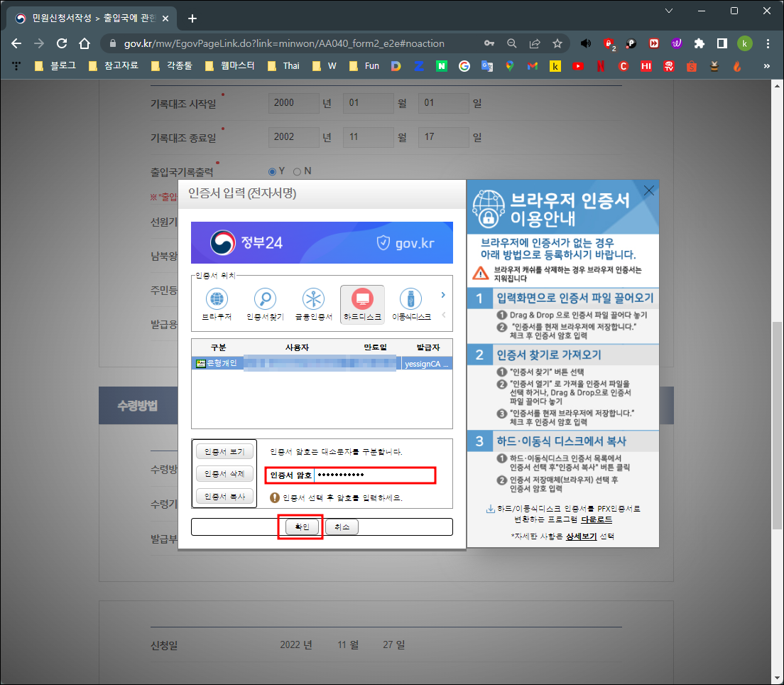Click the 기록대조 종료일 day field 17
The image size is (784, 685).
444,137
